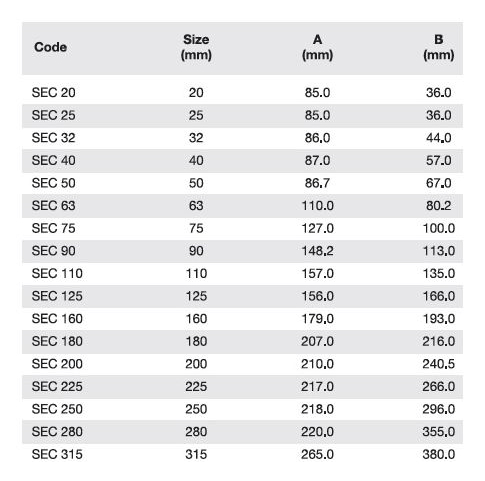Viewport: 485px width, 481px height.
Task: Select the 207.0 A value for SEC 180
Action: (x=317, y=341)
